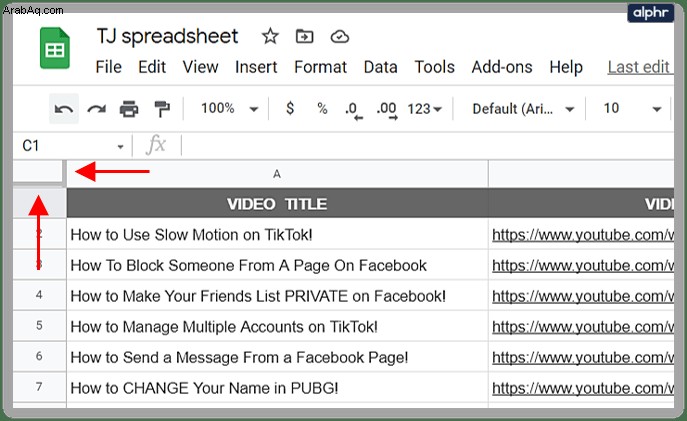Open the Friends List PRIVATE YouTube link

click(583, 296)
